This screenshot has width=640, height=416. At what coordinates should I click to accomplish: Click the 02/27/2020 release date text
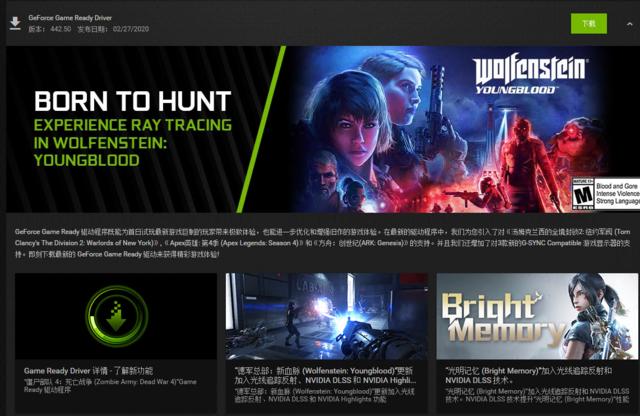pyautogui.click(x=131, y=29)
